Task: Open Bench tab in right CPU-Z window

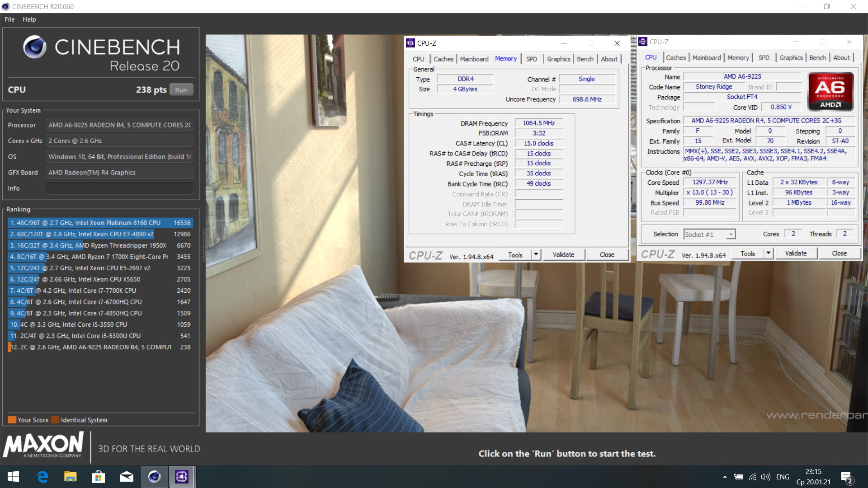Action: [x=817, y=57]
